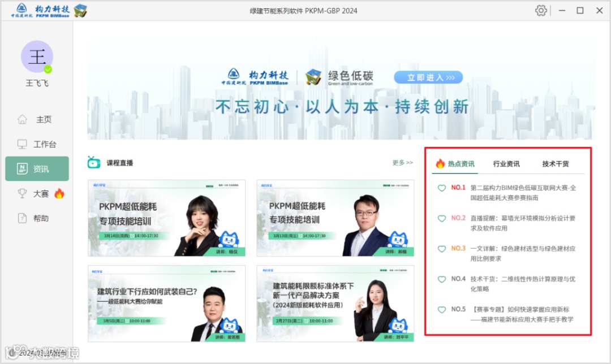Click the 课程直播 section heading
Screen dimensions: 611x364
click(x=119, y=163)
